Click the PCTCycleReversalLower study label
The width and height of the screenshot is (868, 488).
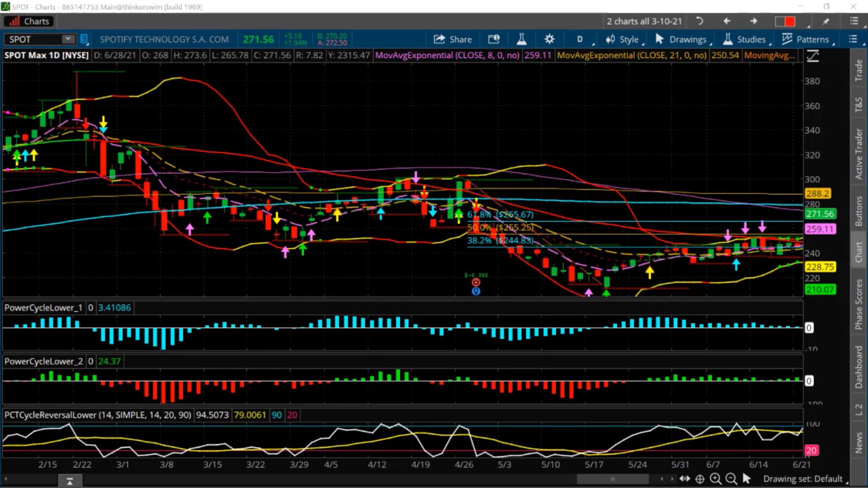(98, 415)
